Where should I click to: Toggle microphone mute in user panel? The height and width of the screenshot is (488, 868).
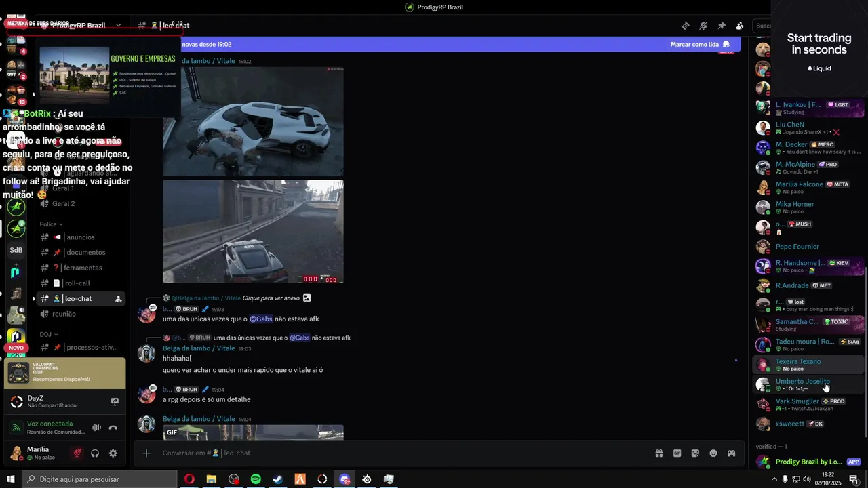click(x=77, y=453)
